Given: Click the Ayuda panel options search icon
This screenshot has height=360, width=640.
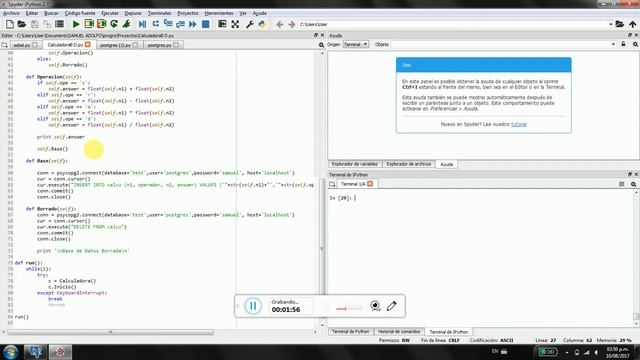Looking at the screenshot, I should [x=636, y=44].
